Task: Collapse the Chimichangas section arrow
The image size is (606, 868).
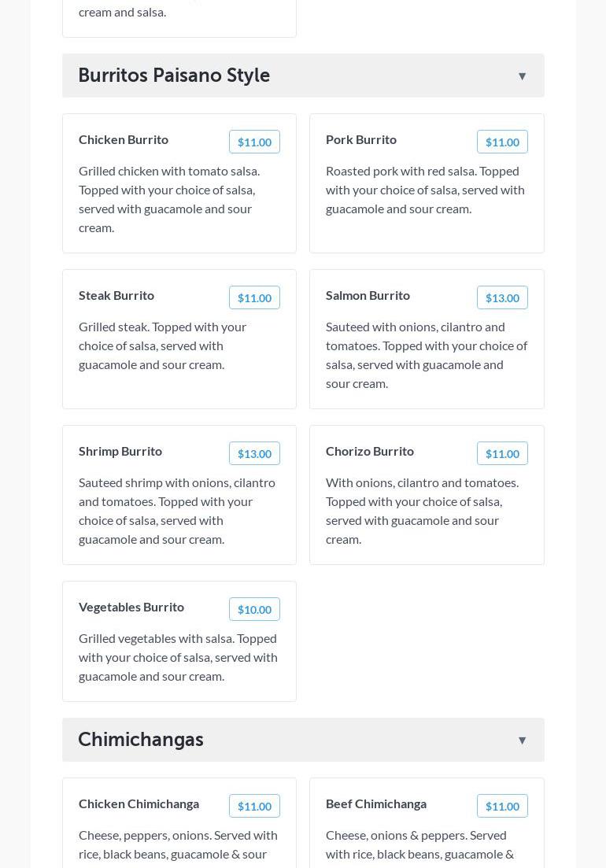Action: (x=522, y=741)
